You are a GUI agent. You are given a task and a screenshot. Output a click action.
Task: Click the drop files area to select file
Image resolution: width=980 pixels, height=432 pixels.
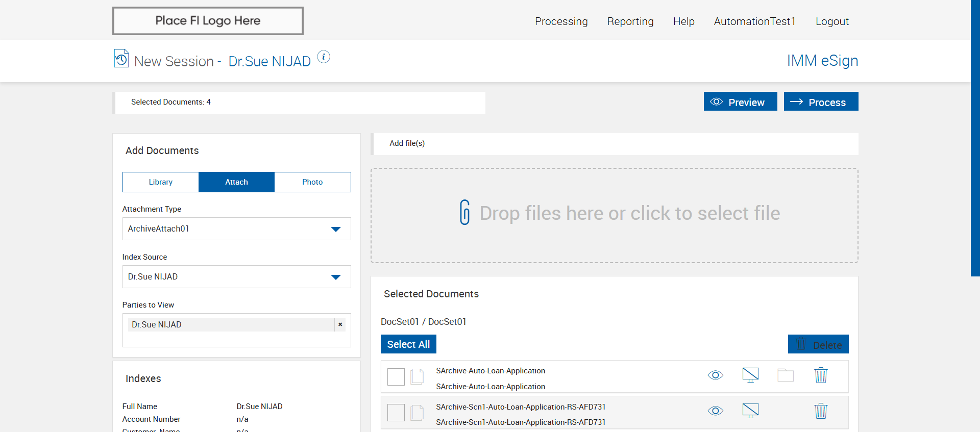click(615, 216)
